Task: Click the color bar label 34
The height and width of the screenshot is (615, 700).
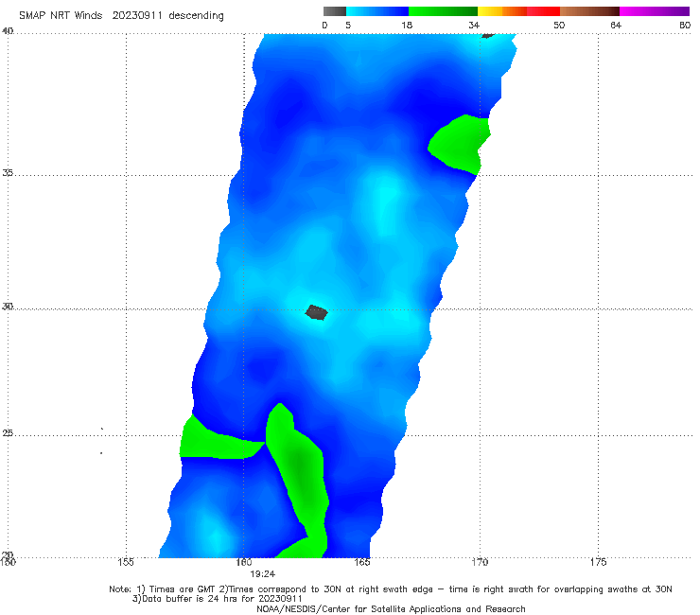Action: pyautogui.click(x=474, y=26)
